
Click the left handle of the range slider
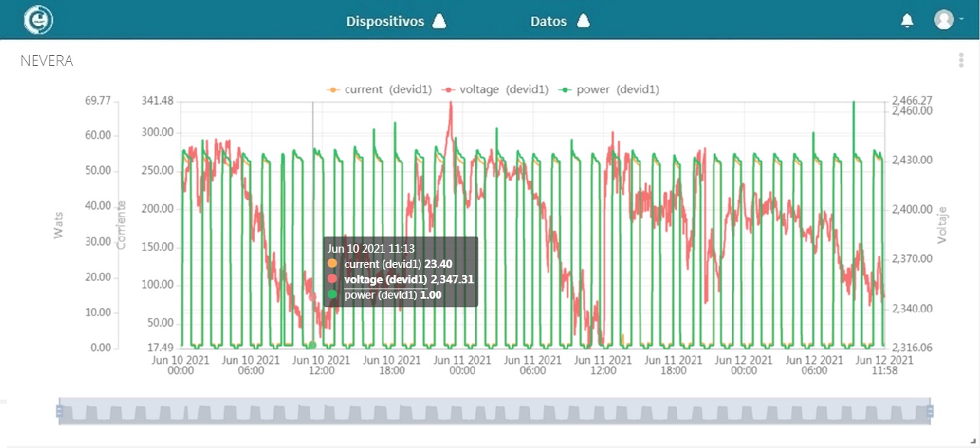[x=59, y=411]
